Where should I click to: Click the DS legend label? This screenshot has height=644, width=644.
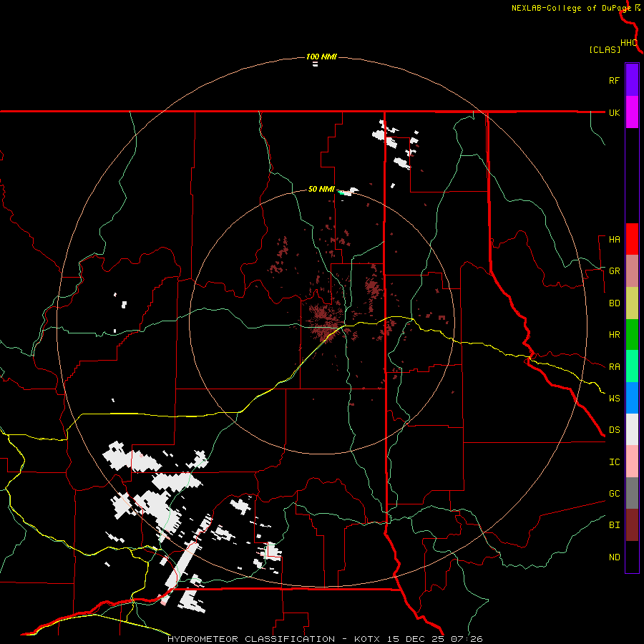click(614, 430)
